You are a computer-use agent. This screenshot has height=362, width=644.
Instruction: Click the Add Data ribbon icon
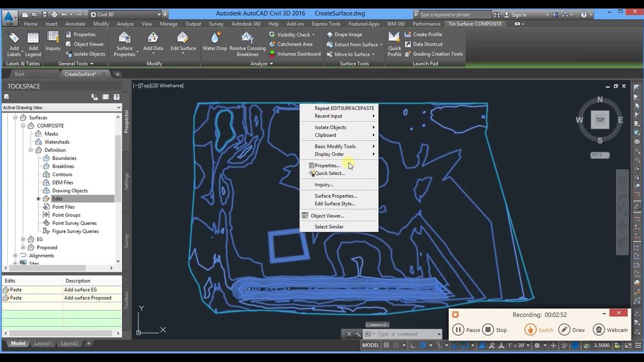click(153, 42)
